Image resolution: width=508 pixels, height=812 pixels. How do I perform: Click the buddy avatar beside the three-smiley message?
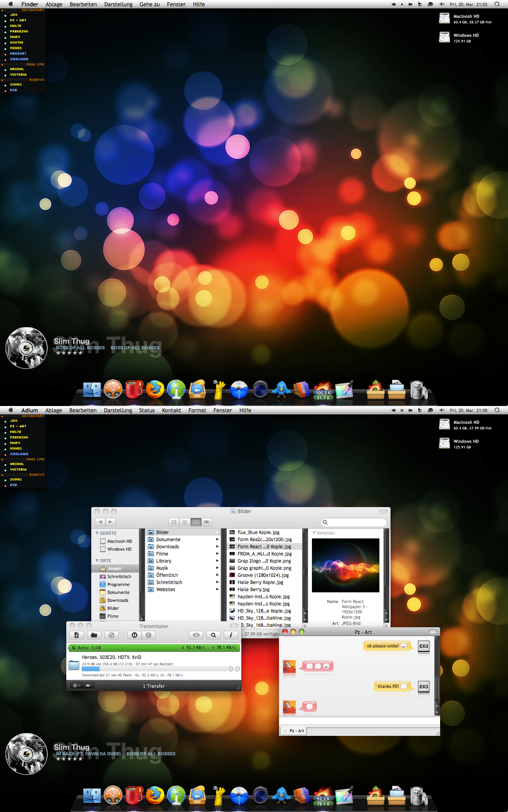289,666
